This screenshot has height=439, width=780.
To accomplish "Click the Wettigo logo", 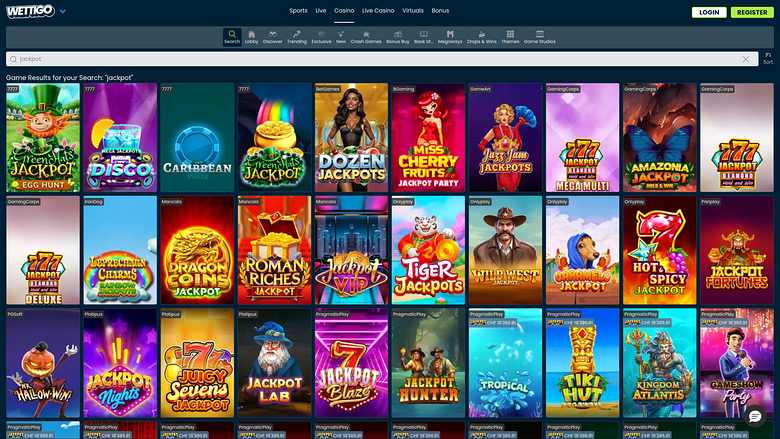I will coord(30,11).
